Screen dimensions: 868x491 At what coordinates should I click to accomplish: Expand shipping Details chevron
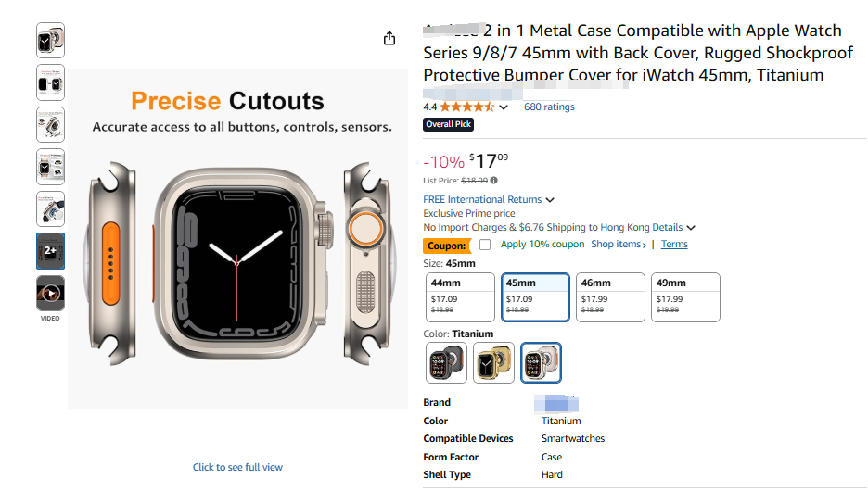click(691, 228)
